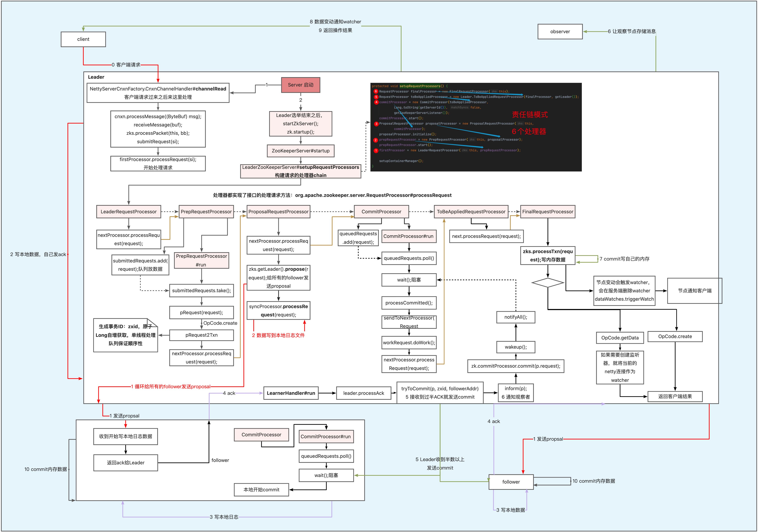Screen dimensions: 758x532
Task: Select small follower box at bottom right
Action: 511,482
